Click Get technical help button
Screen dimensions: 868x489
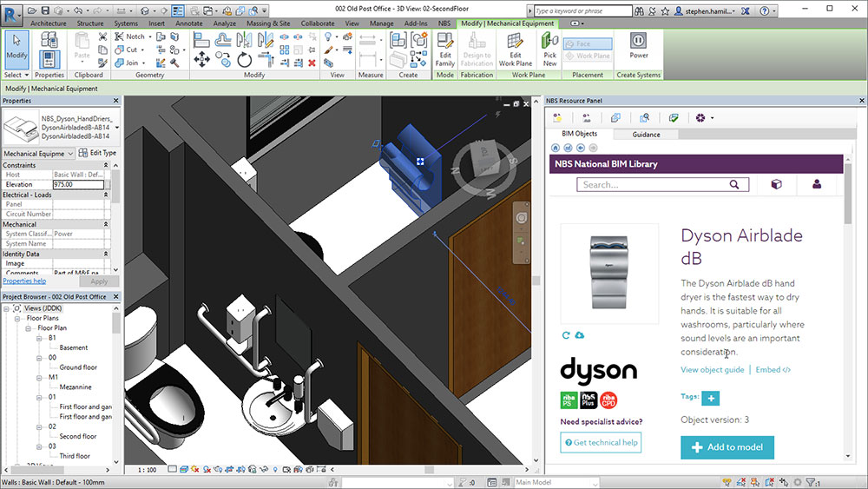[x=601, y=442]
